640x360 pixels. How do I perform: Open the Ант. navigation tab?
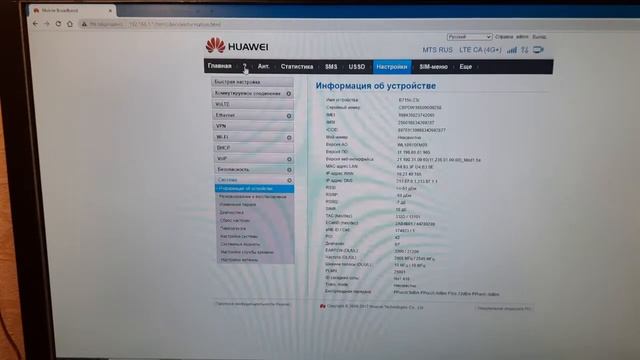(263, 66)
